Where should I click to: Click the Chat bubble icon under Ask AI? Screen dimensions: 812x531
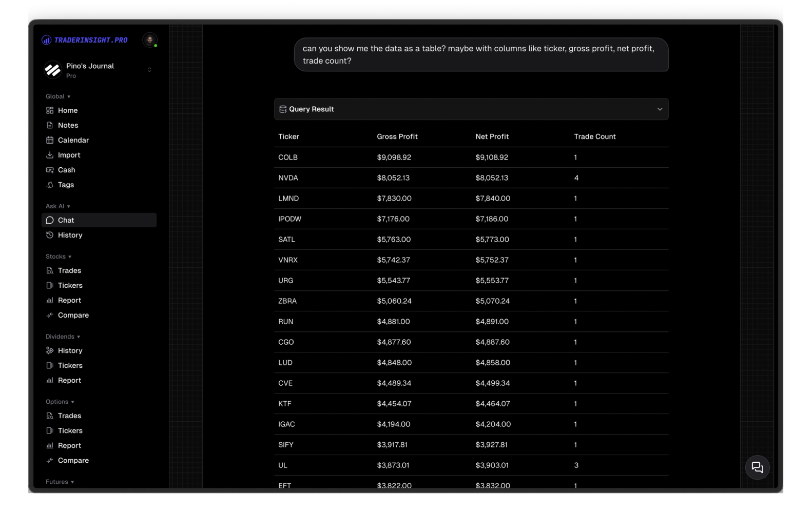click(x=50, y=220)
